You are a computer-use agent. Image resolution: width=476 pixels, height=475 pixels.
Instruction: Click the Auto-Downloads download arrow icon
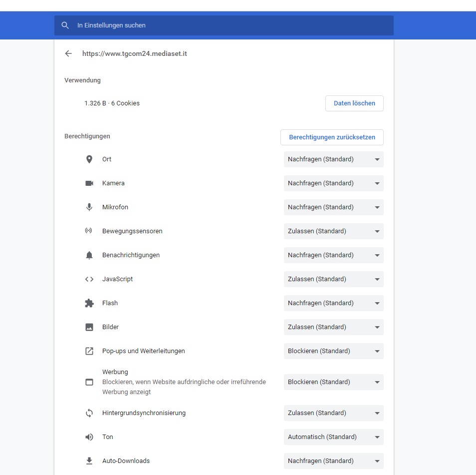click(x=89, y=461)
